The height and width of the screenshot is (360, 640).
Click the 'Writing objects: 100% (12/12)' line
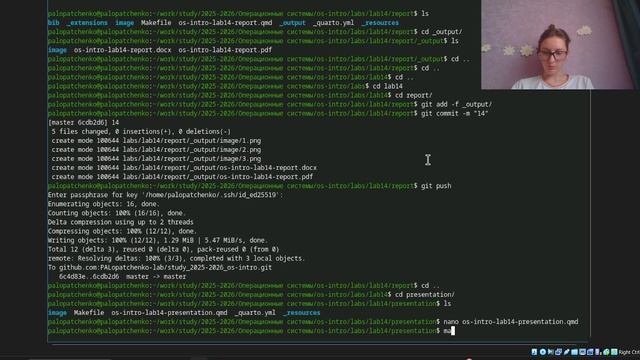click(x=158, y=240)
